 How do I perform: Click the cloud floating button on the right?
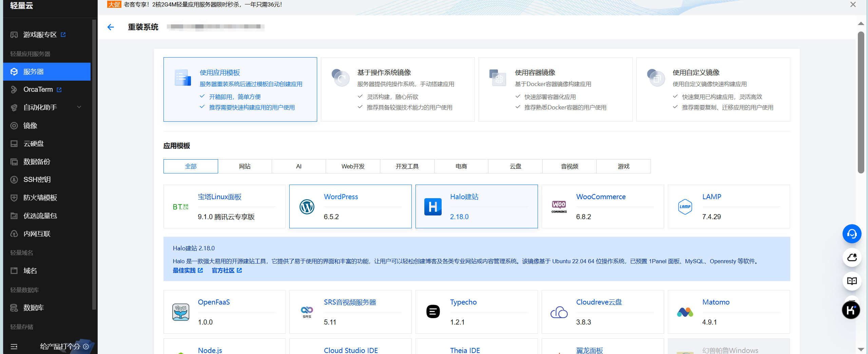852,257
